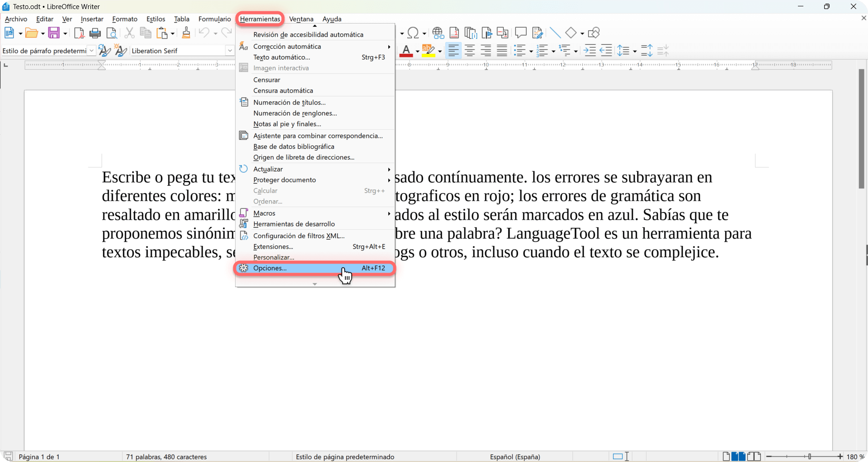
Task: Click the Clone formatting brush
Action: point(186,33)
